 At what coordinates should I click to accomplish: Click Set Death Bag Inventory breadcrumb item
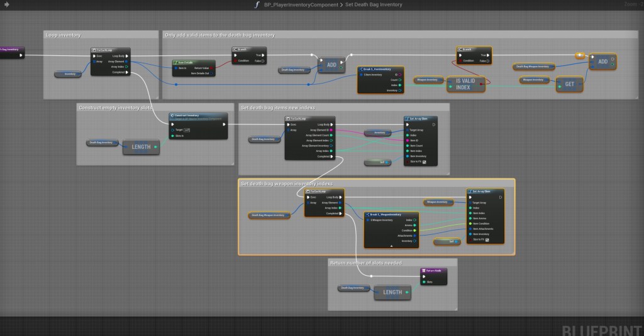(374, 5)
